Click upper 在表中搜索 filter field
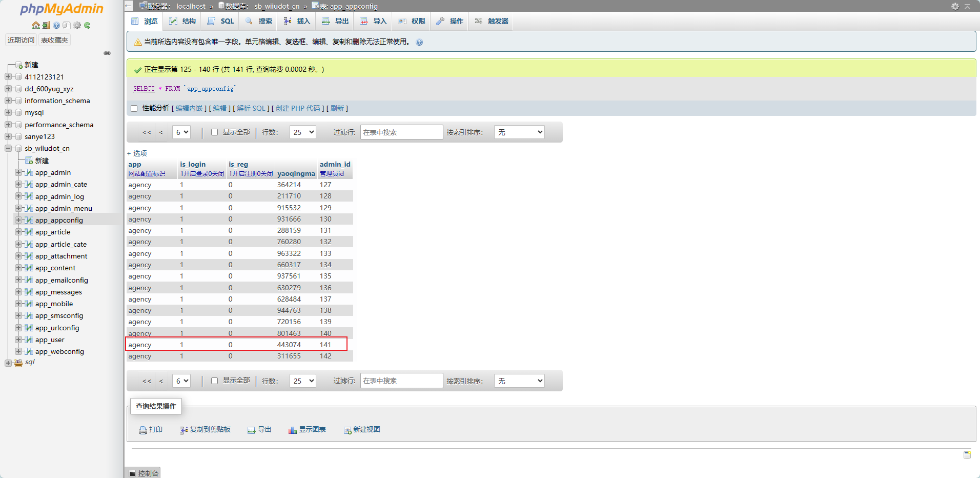This screenshot has height=478, width=980. coord(401,132)
